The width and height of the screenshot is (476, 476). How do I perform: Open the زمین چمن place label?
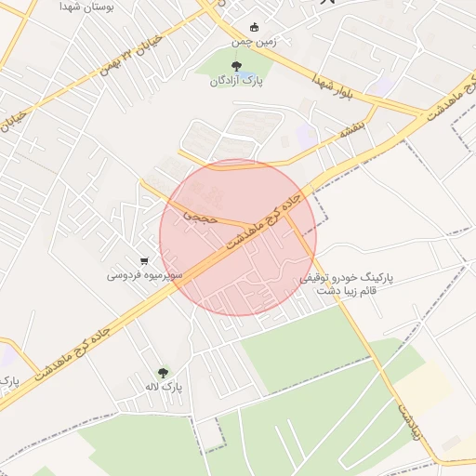(x=254, y=42)
